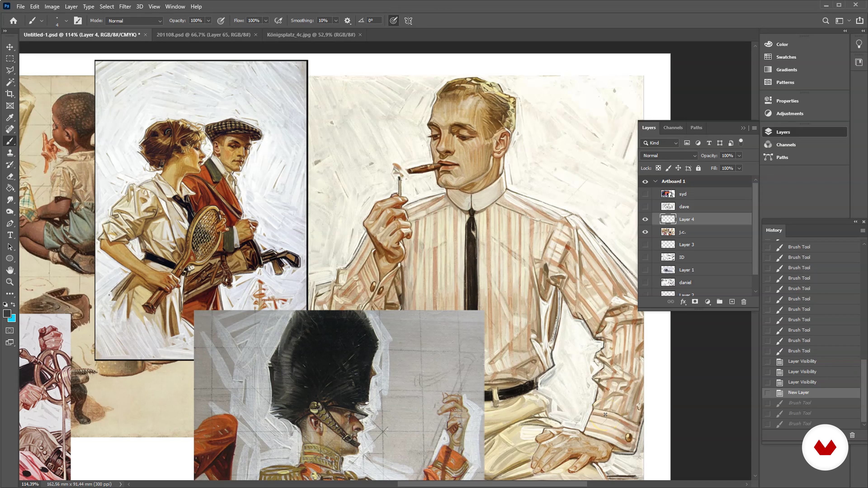This screenshot has height=488, width=868.
Task: Select the Clone Stamp tool
Action: (10, 152)
